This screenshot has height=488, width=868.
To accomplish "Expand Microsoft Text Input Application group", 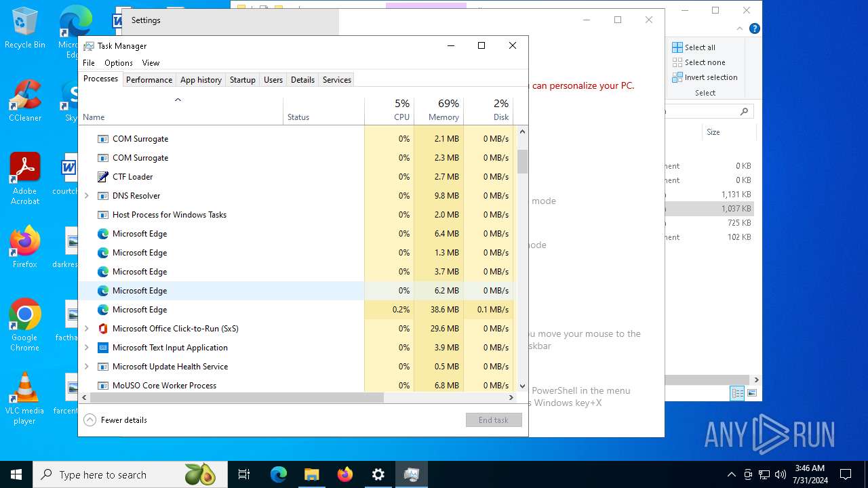I will [x=86, y=348].
